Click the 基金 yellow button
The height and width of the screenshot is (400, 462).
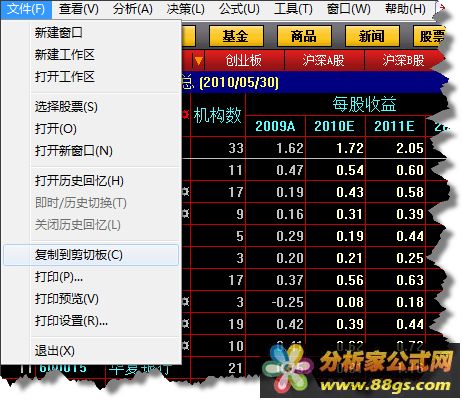pyautogui.click(x=236, y=36)
